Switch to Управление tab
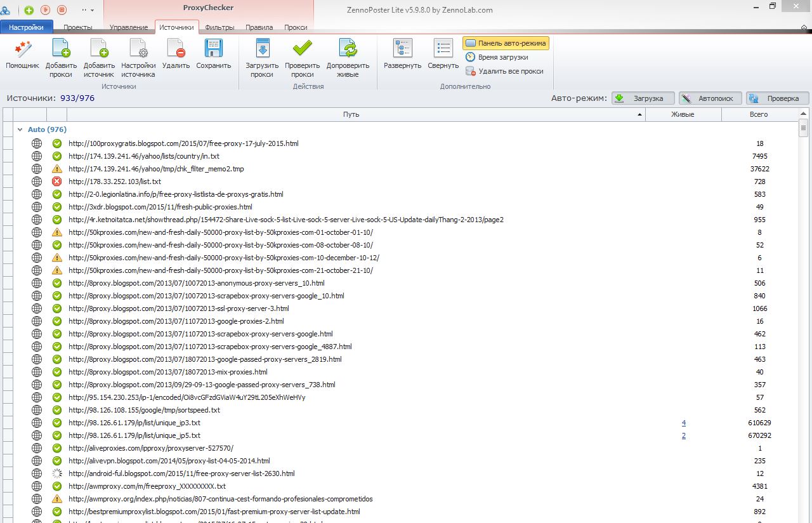The width and height of the screenshot is (812, 523). point(129,27)
